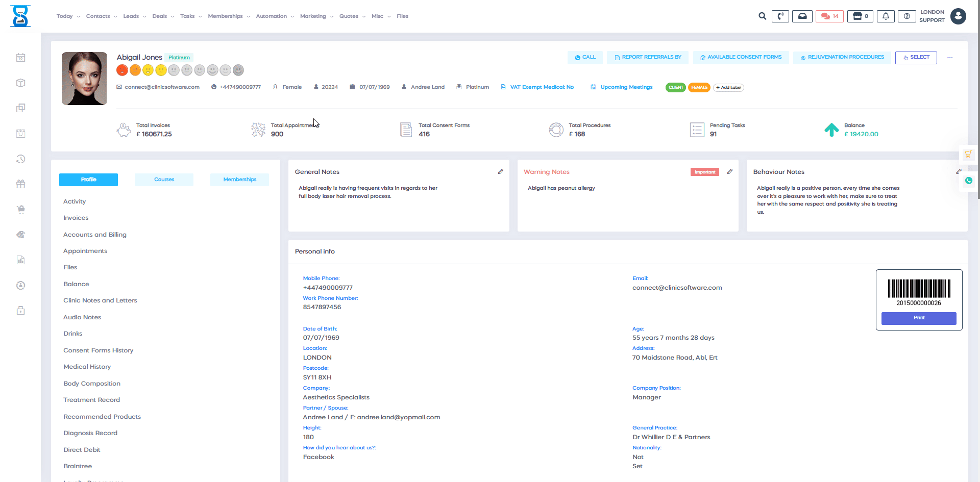This screenshot has height=482, width=980.
Task: Open the Quotes menu
Action: pyautogui.click(x=349, y=16)
